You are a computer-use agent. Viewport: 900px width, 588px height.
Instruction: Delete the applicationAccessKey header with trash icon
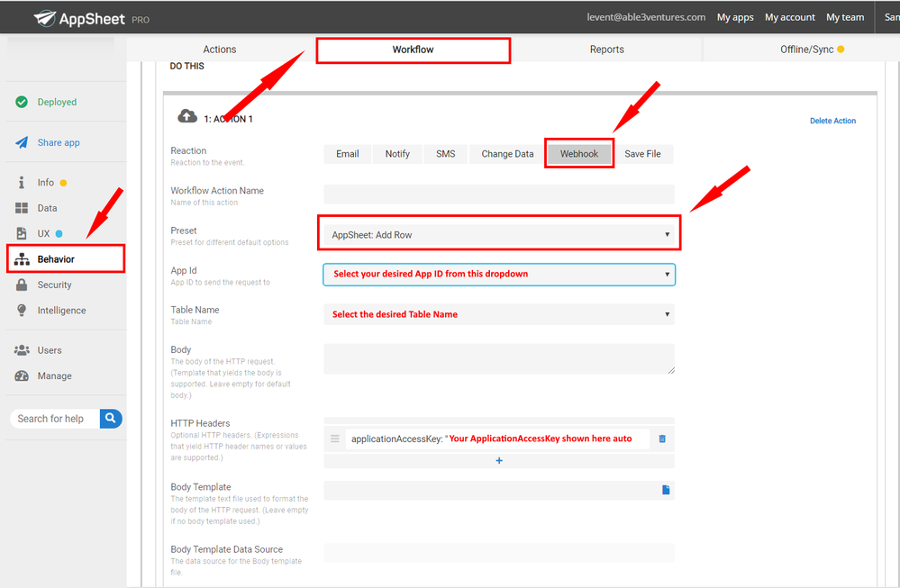(662, 439)
